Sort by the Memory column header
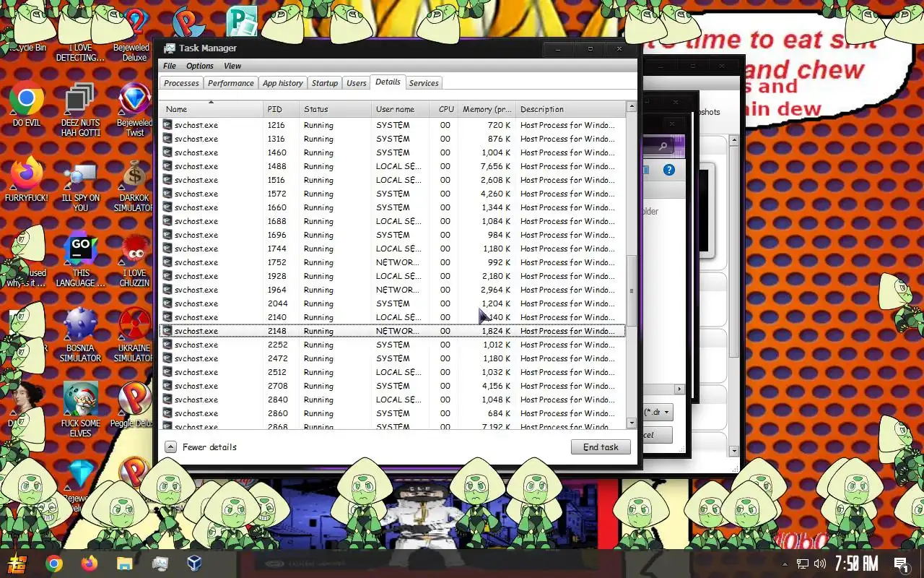 pos(487,109)
